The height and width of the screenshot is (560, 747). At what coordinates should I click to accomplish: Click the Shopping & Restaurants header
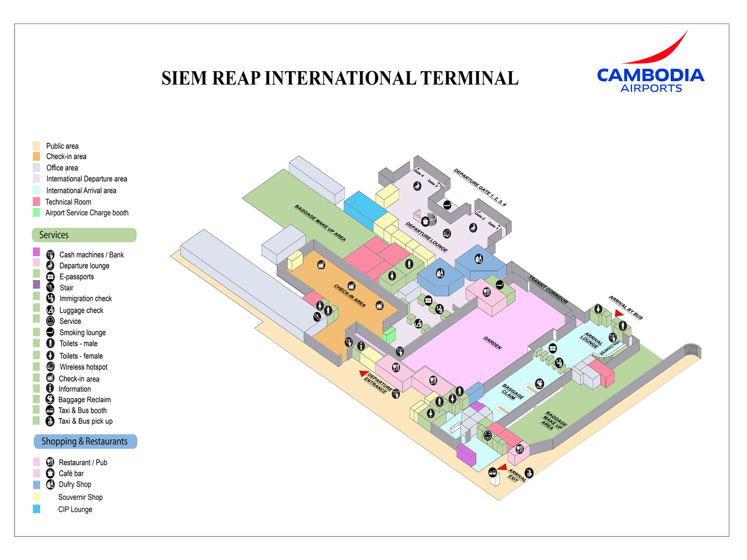pyautogui.click(x=85, y=442)
